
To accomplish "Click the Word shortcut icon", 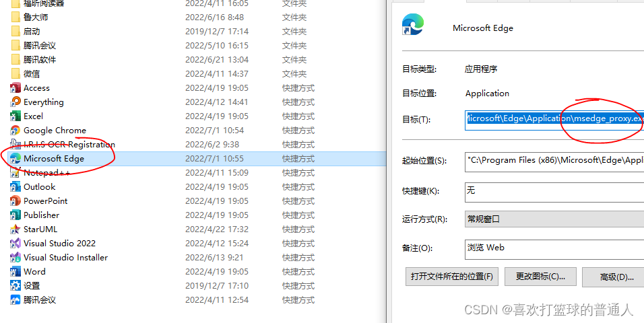I will (15, 271).
